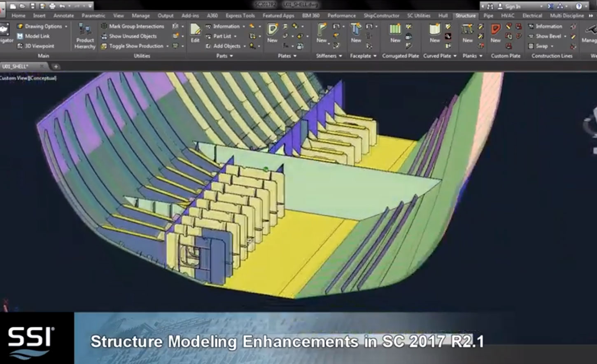This screenshot has height=364, width=597.
Task: Expand the Stiffeners panel dropdown
Action: (x=340, y=56)
